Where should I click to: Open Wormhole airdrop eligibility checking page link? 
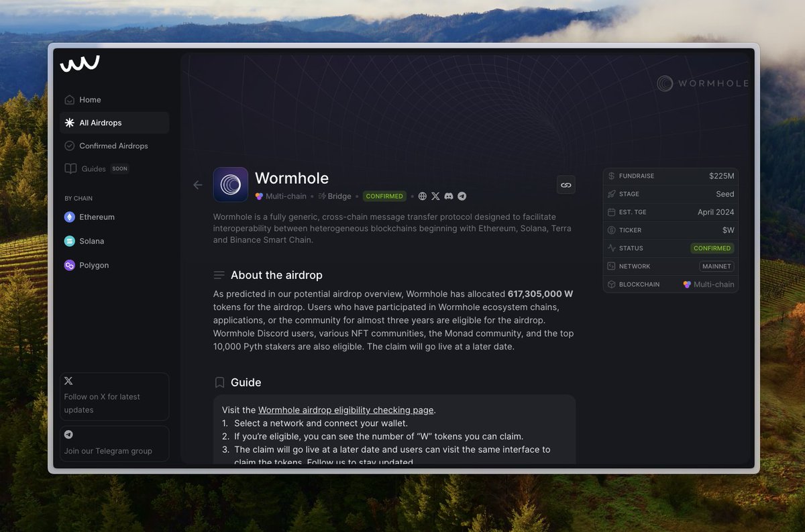(346, 410)
